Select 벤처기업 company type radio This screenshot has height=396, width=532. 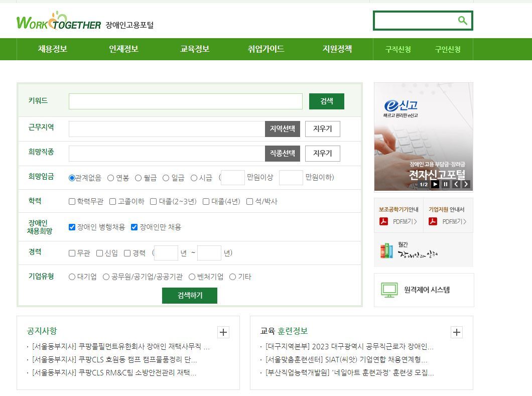click(192, 277)
